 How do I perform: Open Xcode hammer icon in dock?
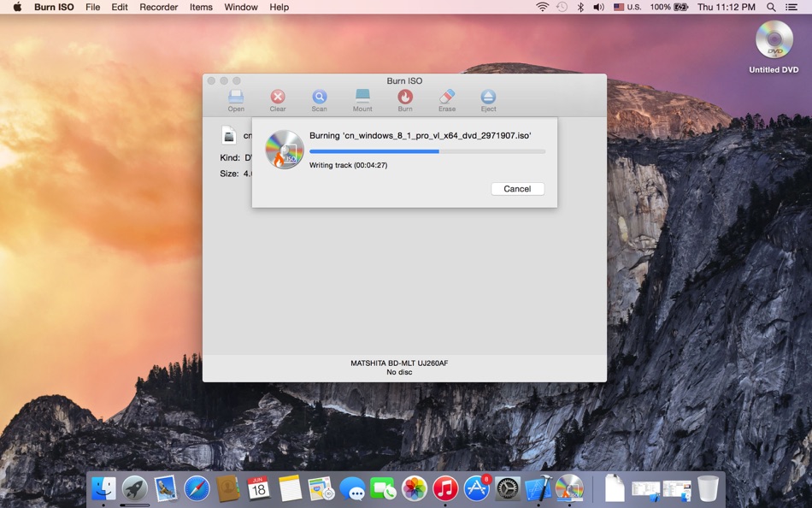[x=538, y=488]
